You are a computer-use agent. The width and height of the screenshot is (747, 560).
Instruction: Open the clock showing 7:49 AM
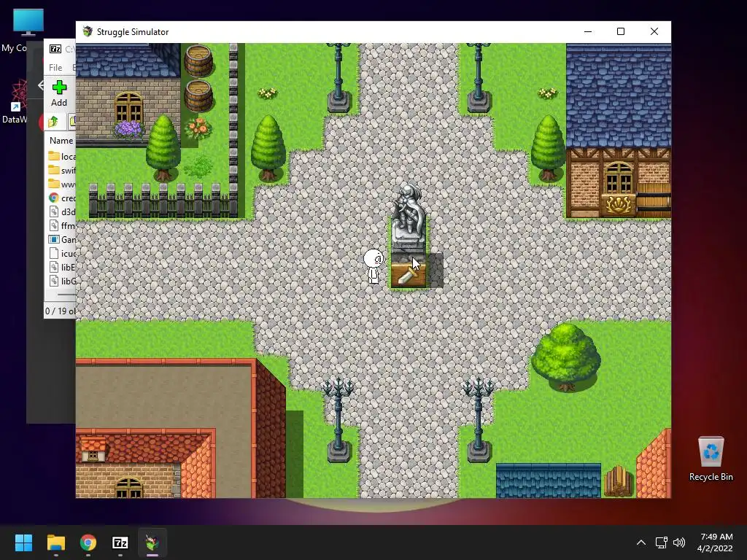(715, 542)
